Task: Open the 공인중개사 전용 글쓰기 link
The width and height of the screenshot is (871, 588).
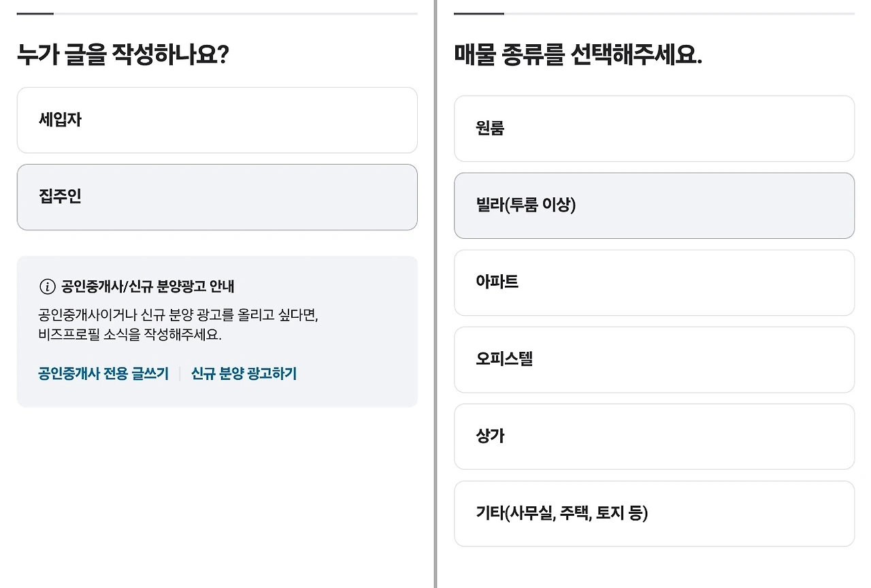Action: pyautogui.click(x=103, y=374)
